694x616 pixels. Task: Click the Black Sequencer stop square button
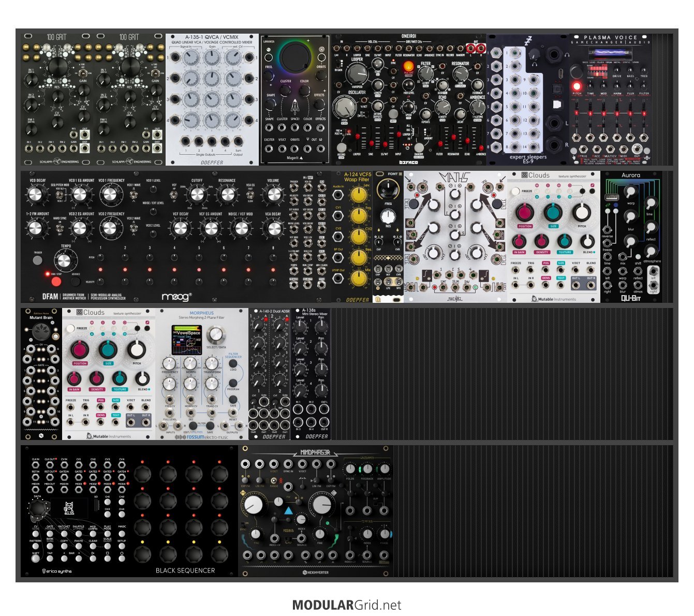click(108, 559)
